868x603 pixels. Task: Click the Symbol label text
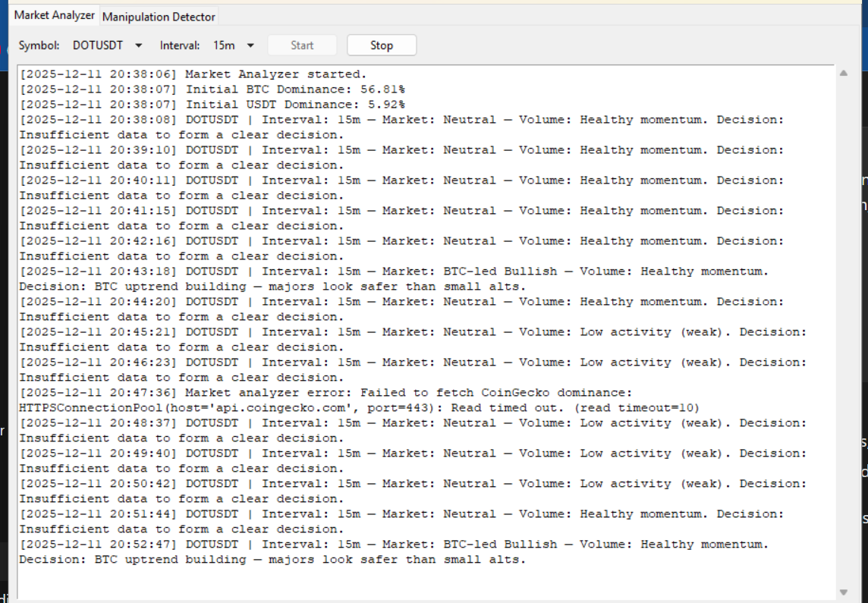39,45
